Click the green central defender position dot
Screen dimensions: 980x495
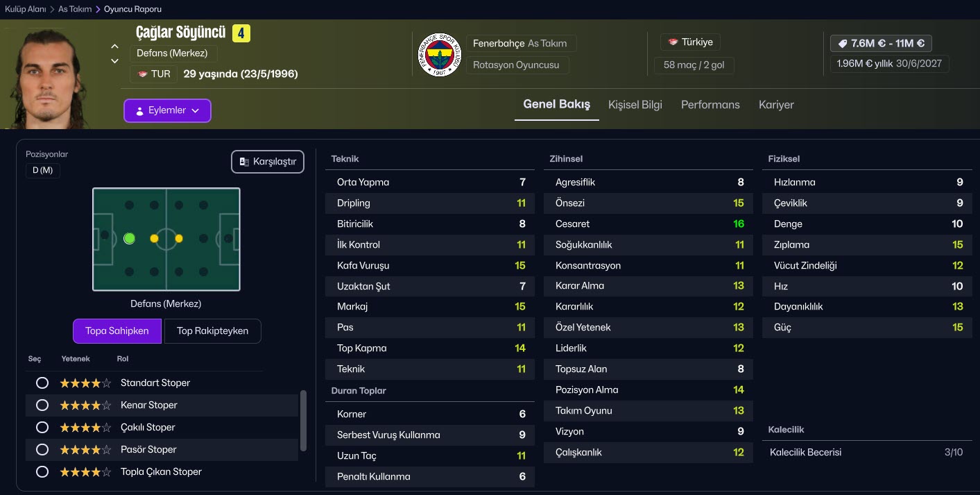129,238
